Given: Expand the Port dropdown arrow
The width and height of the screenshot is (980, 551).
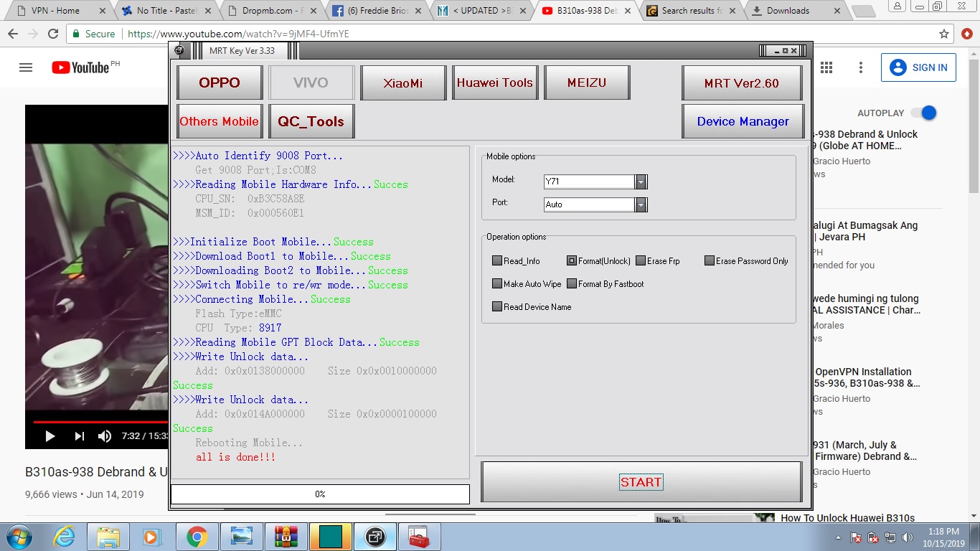Looking at the screenshot, I should [641, 204].
